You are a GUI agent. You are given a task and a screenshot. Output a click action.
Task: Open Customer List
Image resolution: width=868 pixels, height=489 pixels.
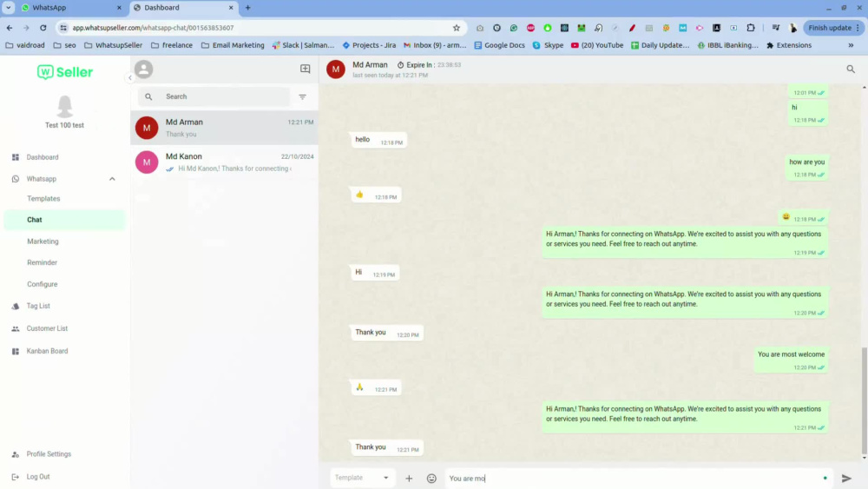(47, 328)
